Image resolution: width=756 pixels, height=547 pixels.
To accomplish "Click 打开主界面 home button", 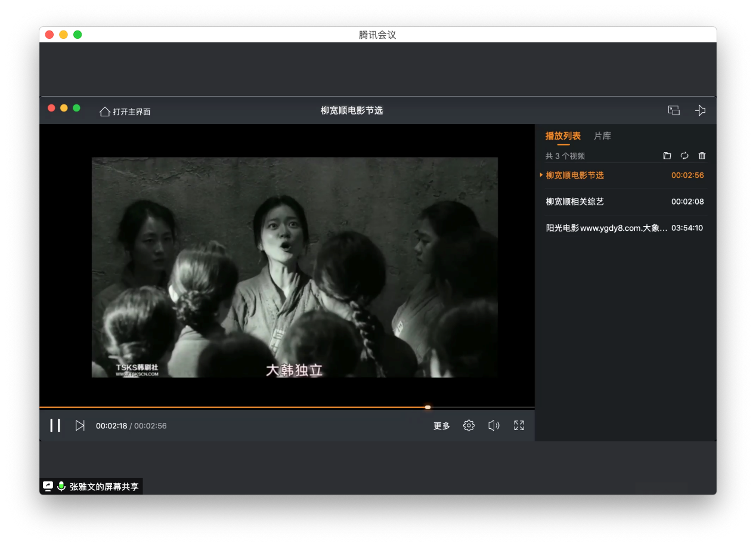I will coord(125,112).
